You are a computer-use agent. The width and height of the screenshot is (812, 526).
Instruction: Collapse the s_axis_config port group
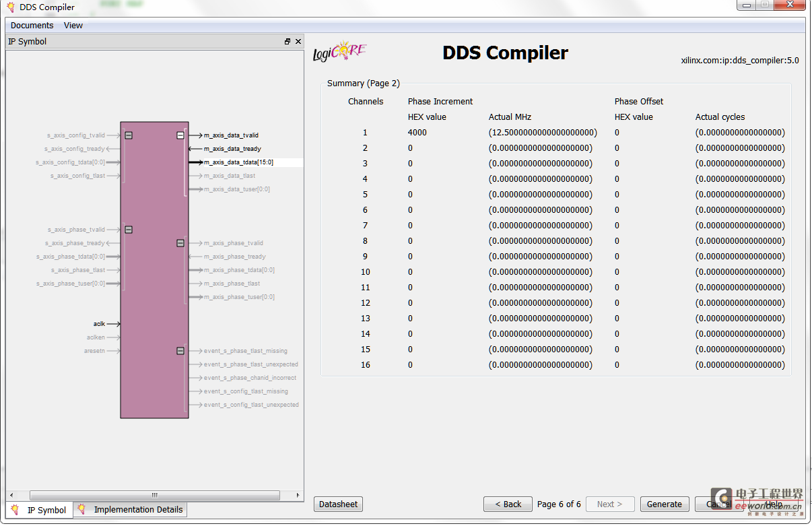click(129, 135)
